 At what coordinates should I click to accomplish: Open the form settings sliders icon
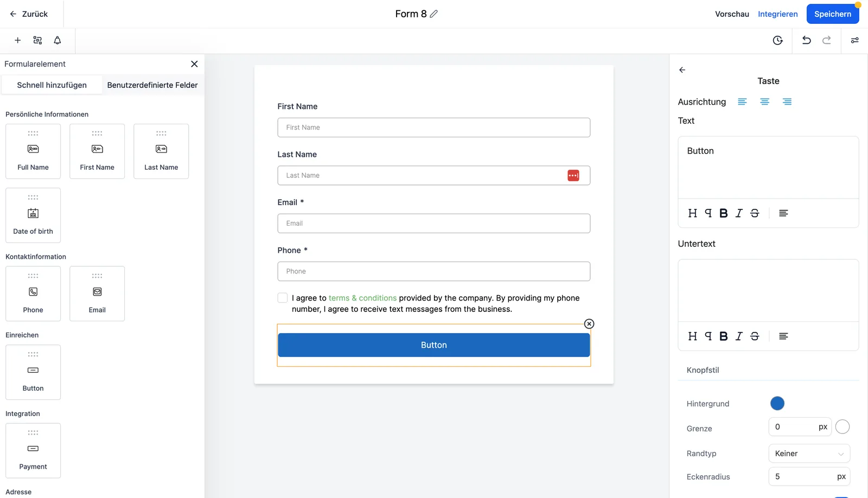coord(854,40)
